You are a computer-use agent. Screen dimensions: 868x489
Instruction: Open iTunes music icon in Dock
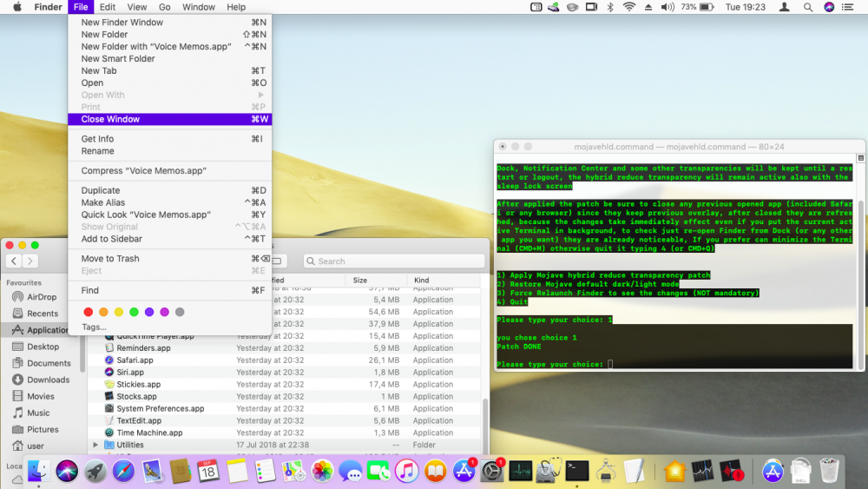407,472
